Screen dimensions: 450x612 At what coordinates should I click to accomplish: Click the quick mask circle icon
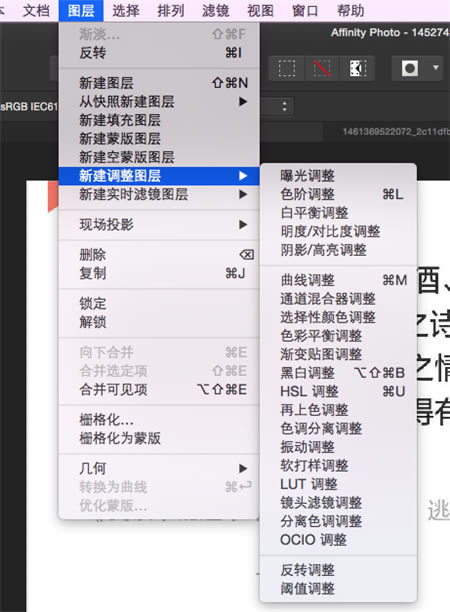pyautogui.click(x=410, y=68)
